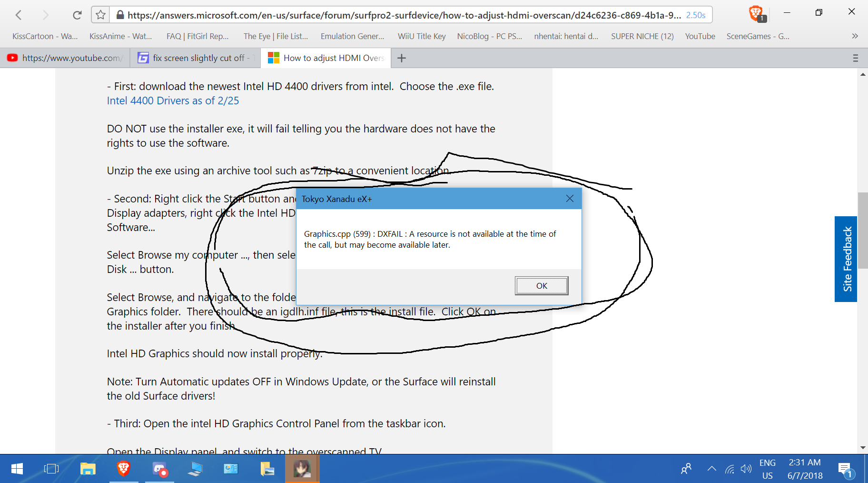Open The Eye File List bookmark
The width and height of the screenshot is (868, 483).
pos(276,36)
